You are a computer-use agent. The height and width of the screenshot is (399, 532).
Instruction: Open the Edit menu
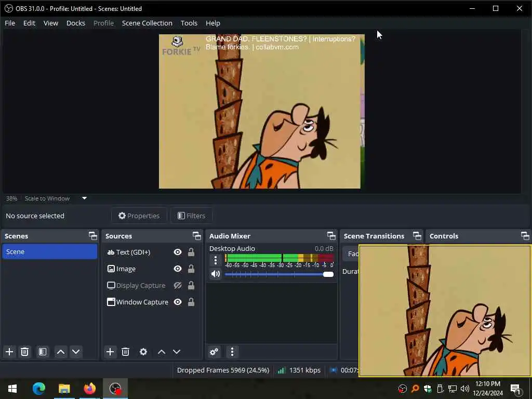(x=29, y=23)
